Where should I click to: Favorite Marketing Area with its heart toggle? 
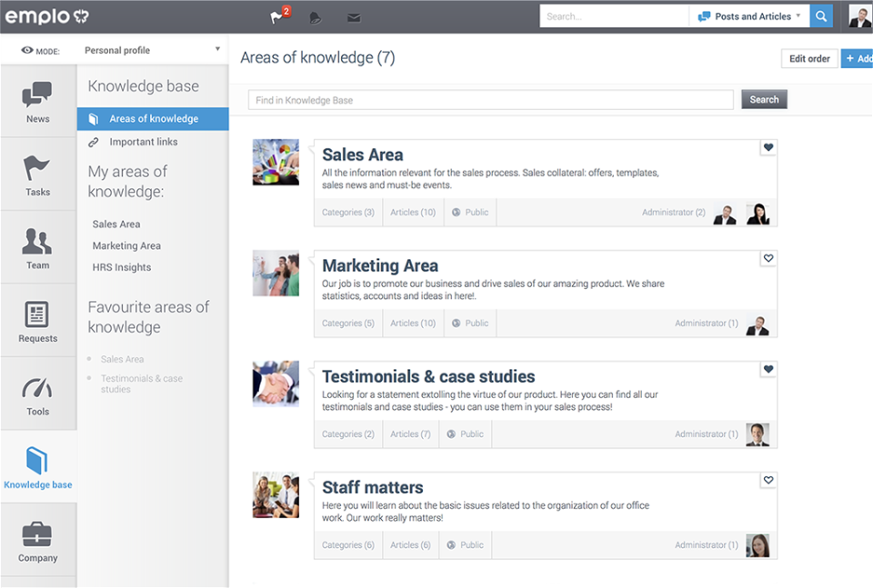768,258
